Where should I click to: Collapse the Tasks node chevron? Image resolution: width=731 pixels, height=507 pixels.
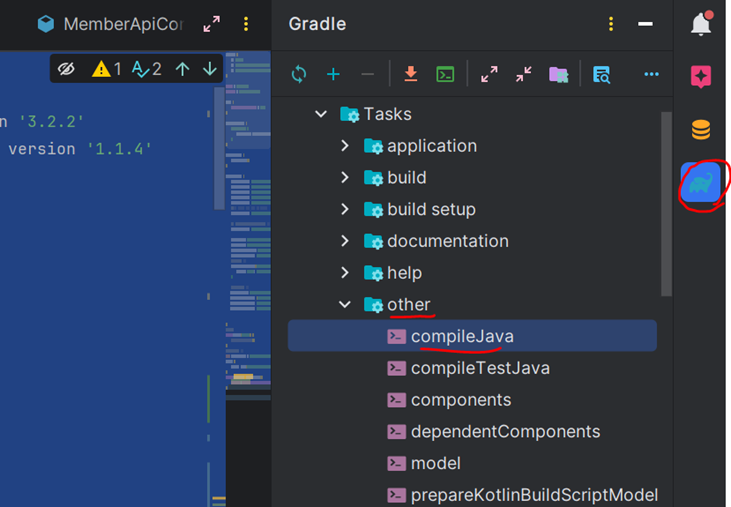(x=321, y=114)
